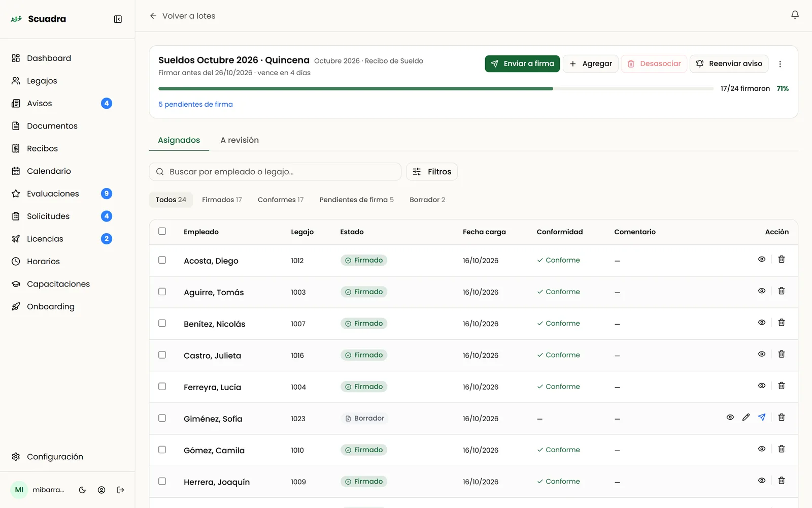Delete the Acosta, Diego row
The width and height of the screenshot is (812, 508).
782,260
